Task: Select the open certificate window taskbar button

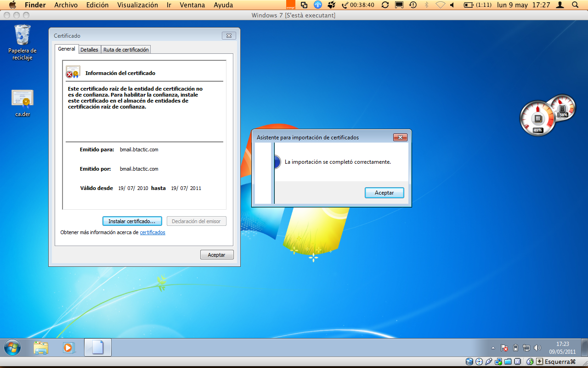Action: (98, 347)
